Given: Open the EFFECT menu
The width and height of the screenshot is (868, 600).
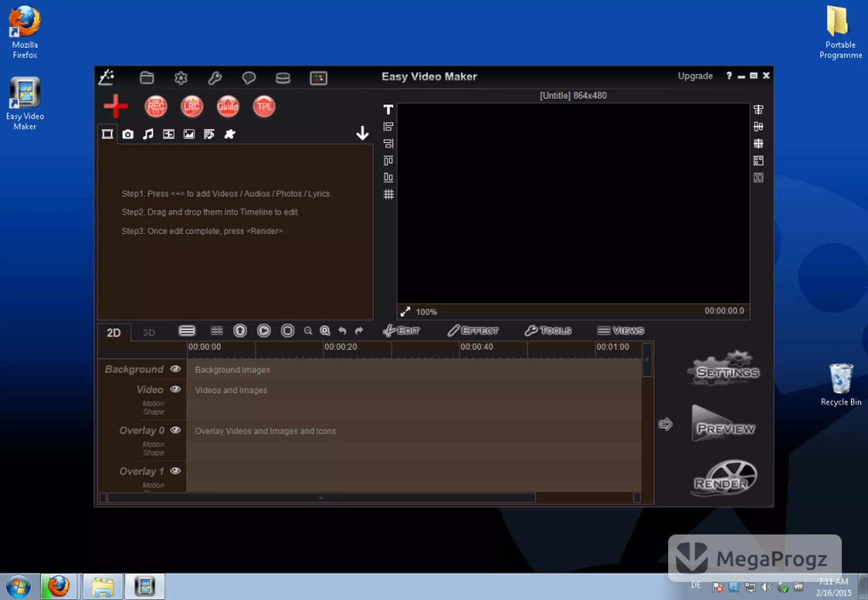Looking at the screenshot, I should [x=473, y=331].
